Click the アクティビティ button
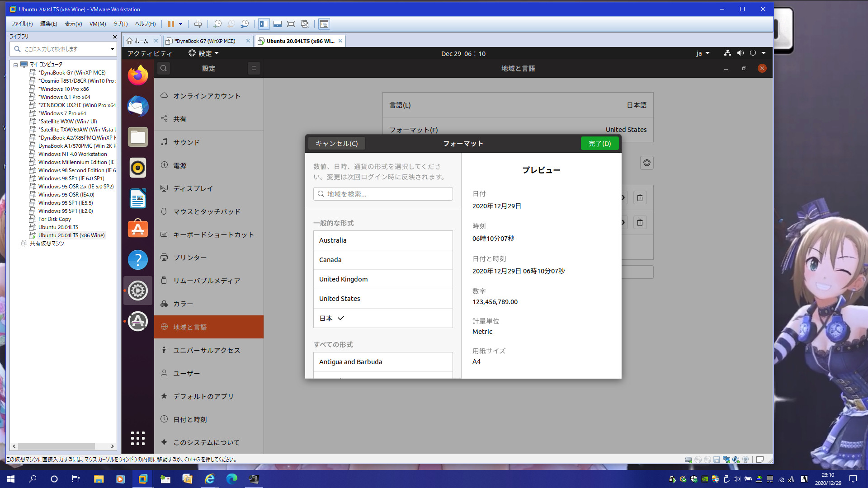868x488 pixels. pyautogui.click(x=150, y=53)
